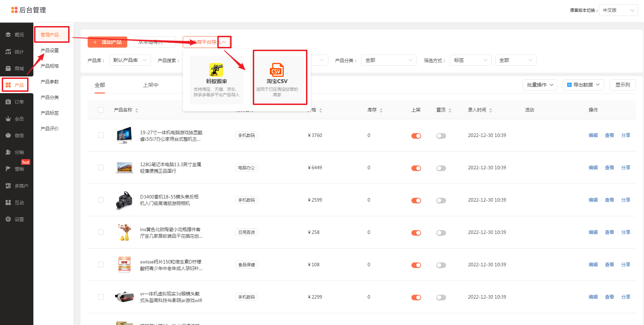The height and width of the screenshot is (325, 644).
Task: Open the 产品分类 全部 dropdown
Action: 389,60
